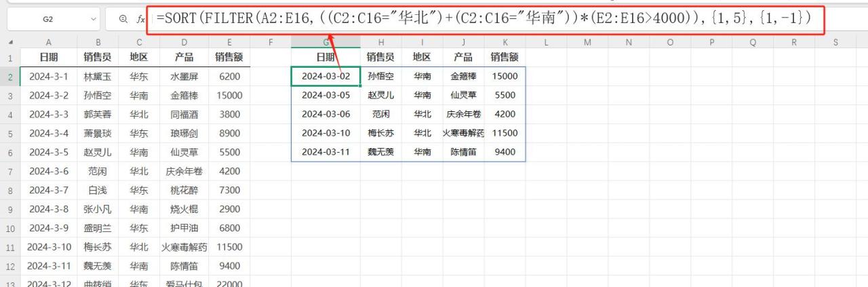
Task: Select cell containing 同福酒
Action: [184, 115]
